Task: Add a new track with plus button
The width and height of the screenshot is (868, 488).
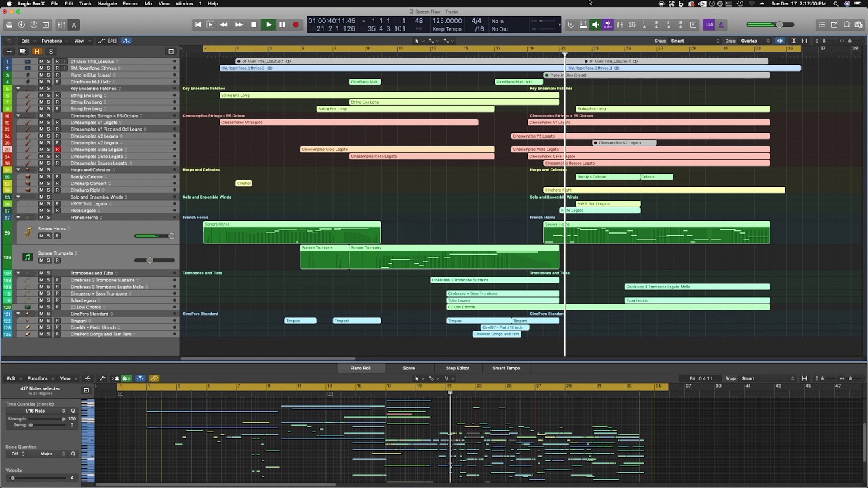Action: (x=9, y=52)
